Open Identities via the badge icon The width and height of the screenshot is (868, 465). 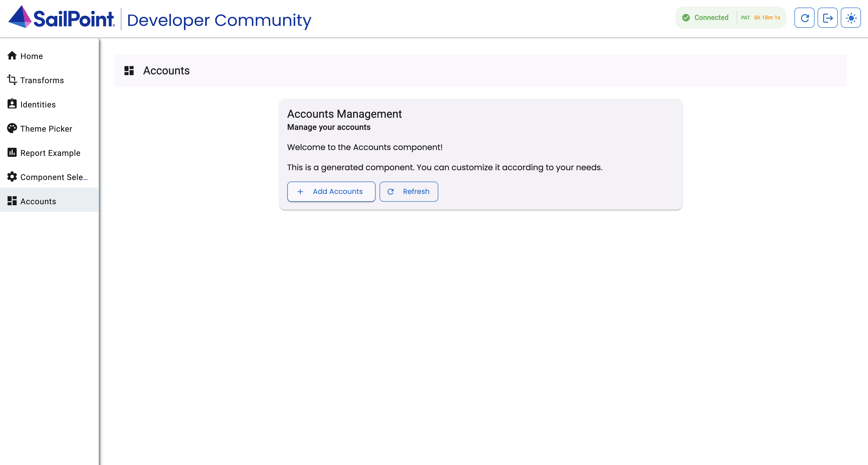click(12, 104)
